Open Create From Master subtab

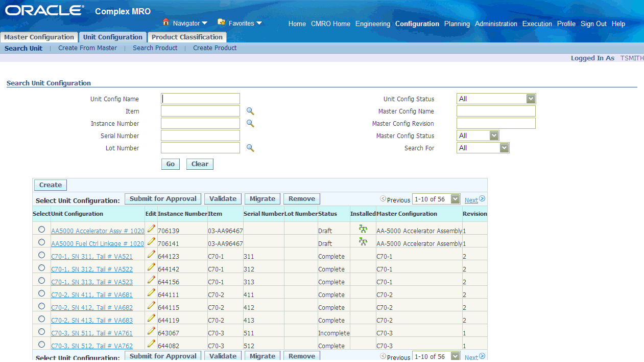tap(87, 48)
